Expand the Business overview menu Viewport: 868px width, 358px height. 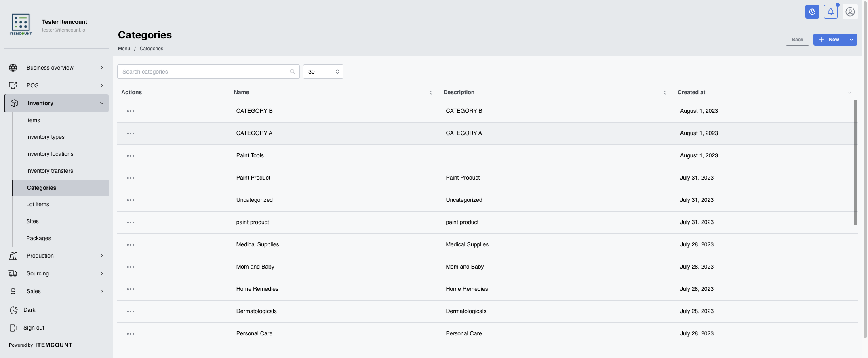[x=56, y=68]
